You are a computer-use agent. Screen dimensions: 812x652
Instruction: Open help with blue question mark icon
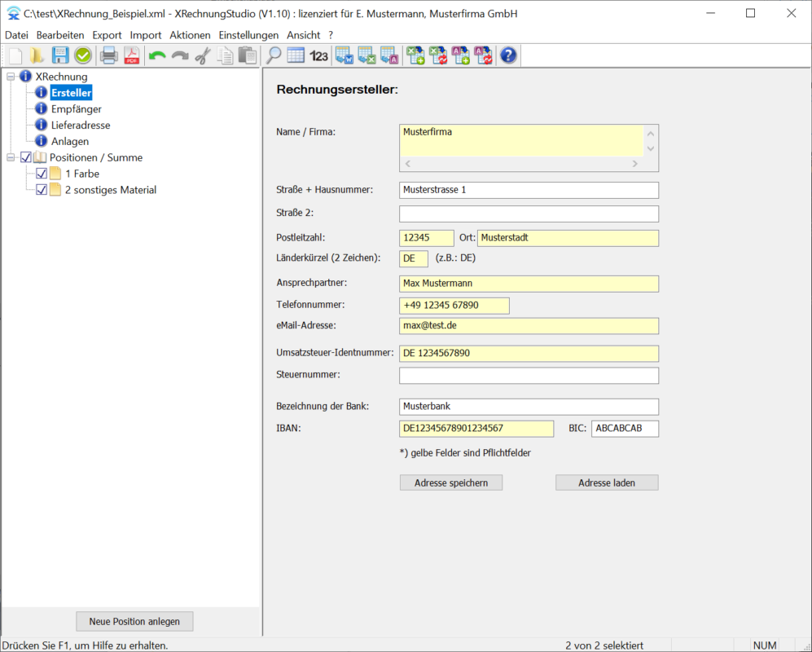point(508,55)
